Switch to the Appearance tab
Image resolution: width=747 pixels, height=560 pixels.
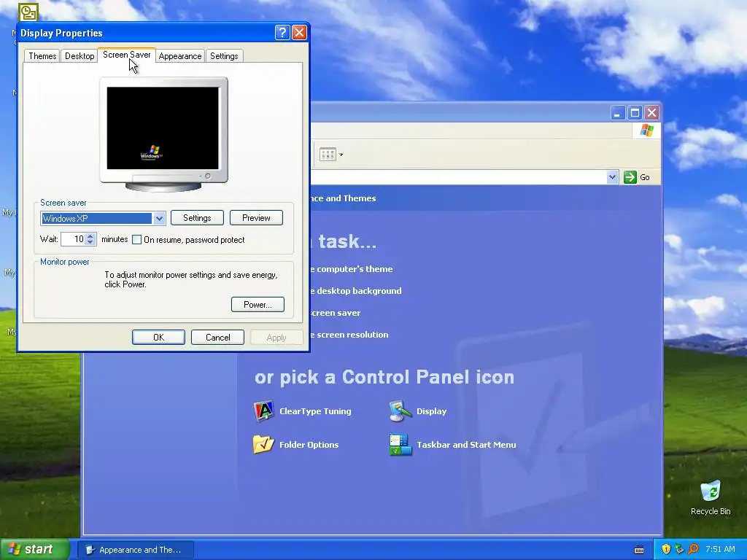[x=180, y=55]
